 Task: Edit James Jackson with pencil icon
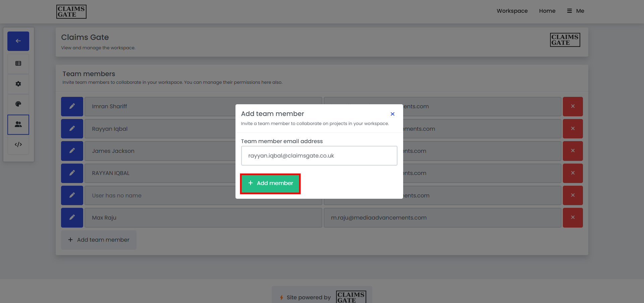(72, 151)
